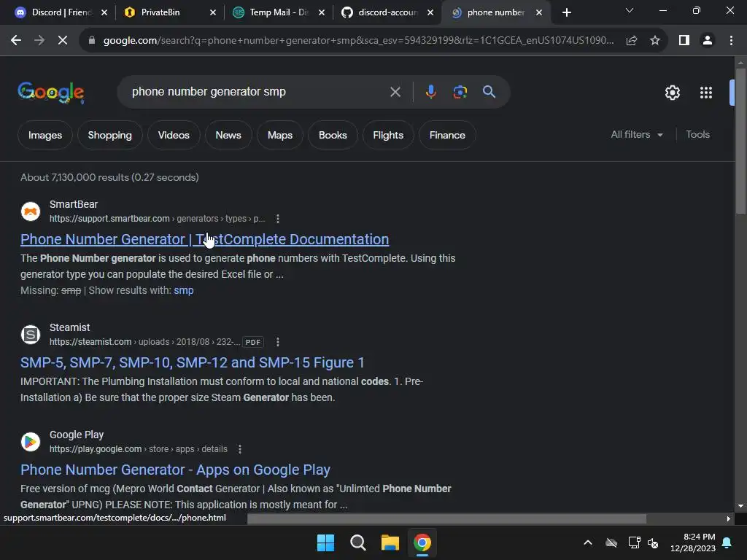Open more options for SmartBear result
Image resolution: width=747 pixels, height=560 pixels.
278,219
